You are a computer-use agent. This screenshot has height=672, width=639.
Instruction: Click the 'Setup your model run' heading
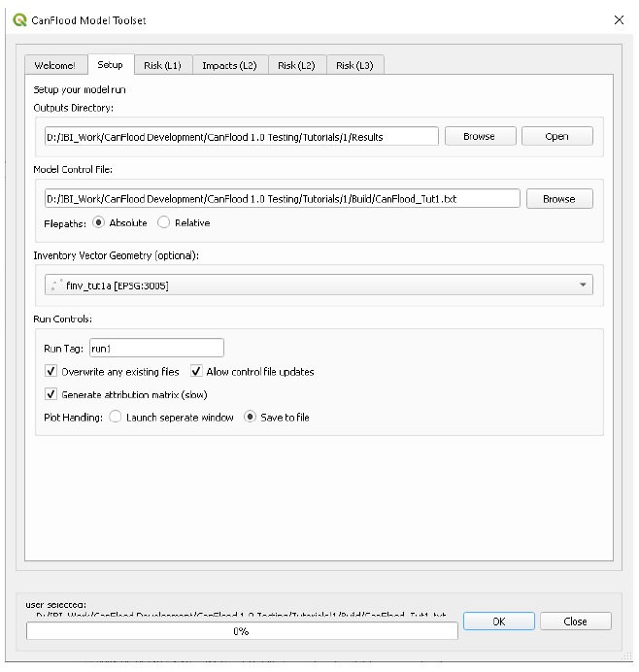pos(80,89)
